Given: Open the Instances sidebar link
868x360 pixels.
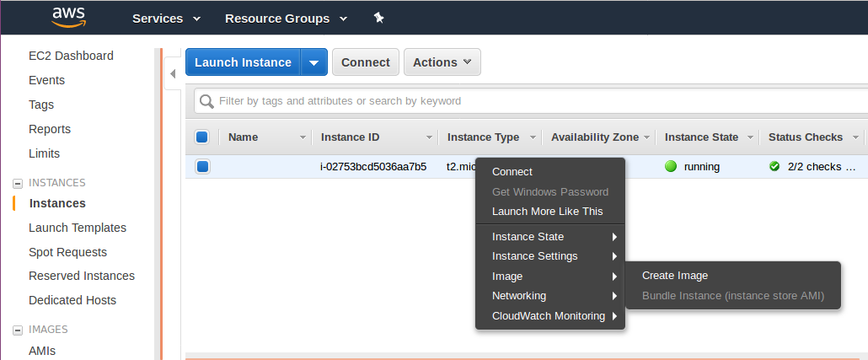Looking at the screenshot, I should point(57,203).
